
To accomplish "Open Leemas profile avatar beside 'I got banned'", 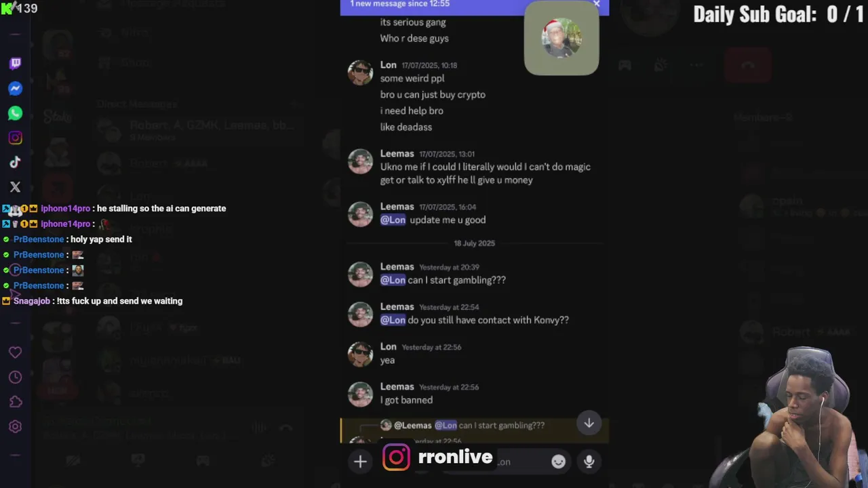I will pyautogui.click(x=360, y=394).
